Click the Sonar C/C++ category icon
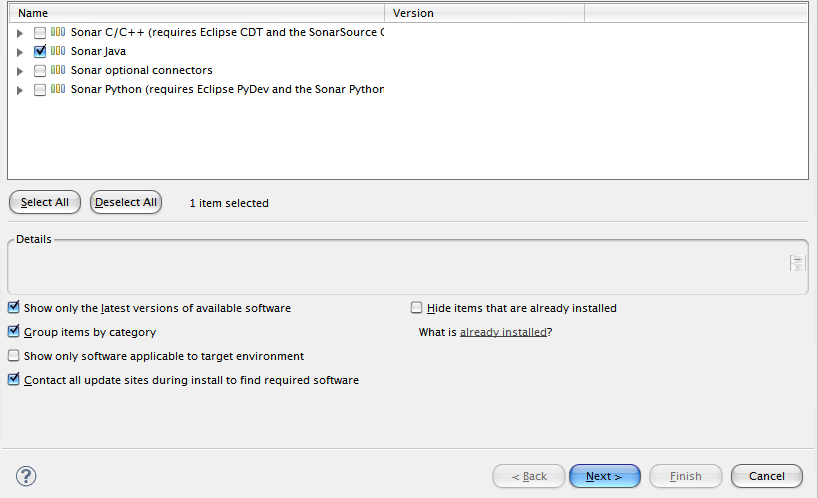Screen dimensions: 818x498 click(58, 32)
